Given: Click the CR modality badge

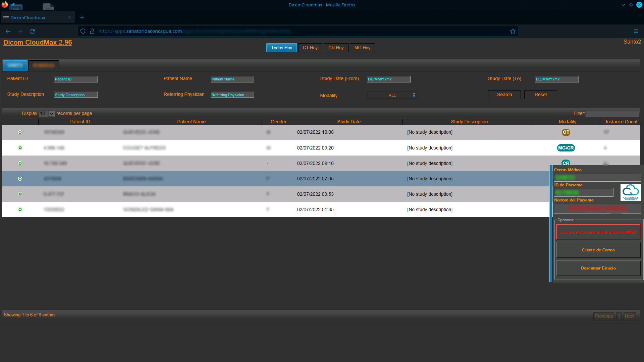Looking at the screenshot, I should point(566,163).
